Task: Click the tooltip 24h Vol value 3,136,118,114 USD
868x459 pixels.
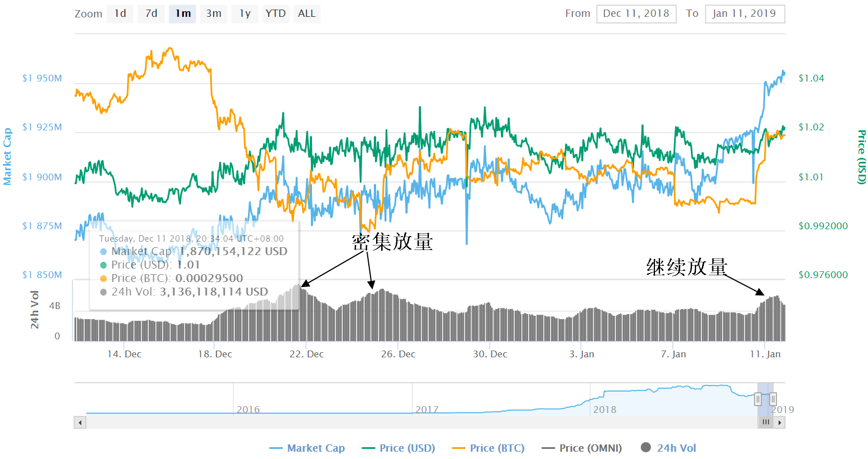Action: (x=214, y=292)
